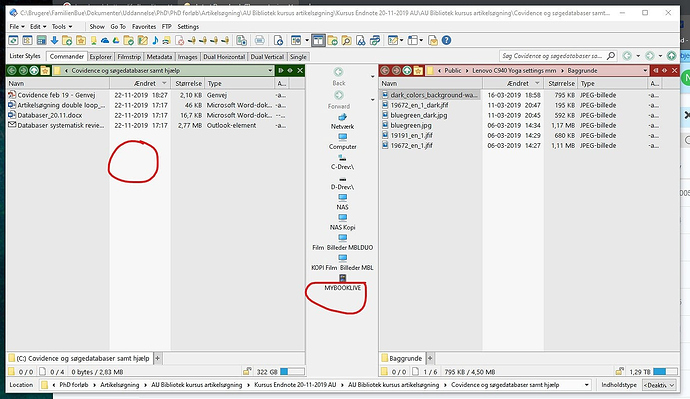Viewport: 690px width, 399px height.
Task: Open favorites star in right pane path bar
Action: tap(418, 70)
